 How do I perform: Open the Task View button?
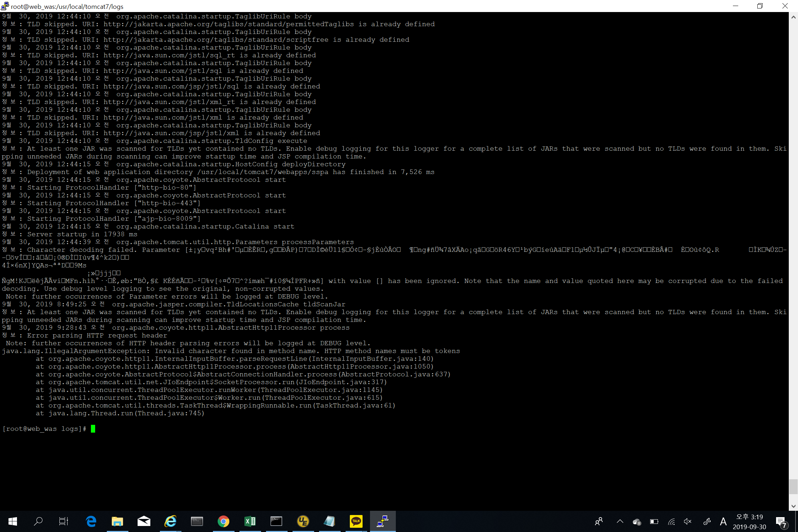[x=64, y=521]
